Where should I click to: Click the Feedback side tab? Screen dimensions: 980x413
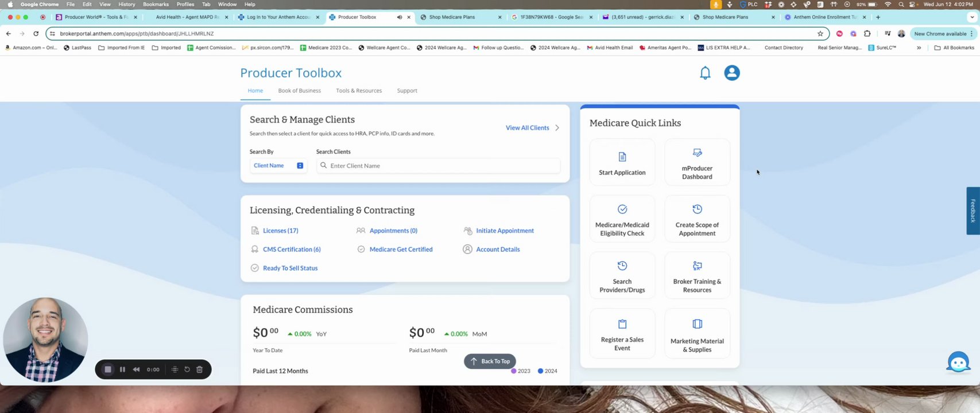point(973,211)
